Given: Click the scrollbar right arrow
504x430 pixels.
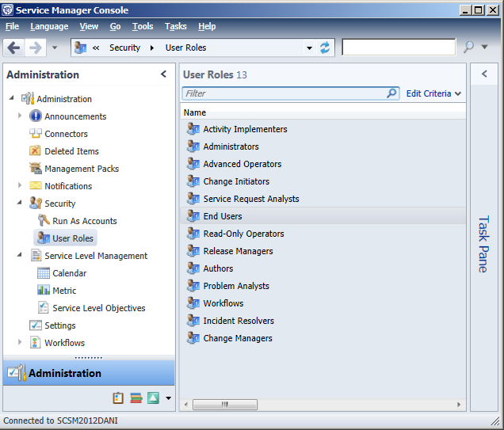Looking at the screenshot, I should (x=459, y=405).
